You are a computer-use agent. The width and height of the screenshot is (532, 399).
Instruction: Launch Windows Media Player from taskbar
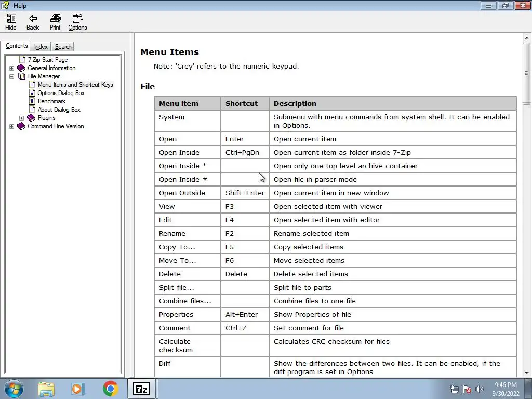coord(77,389)
